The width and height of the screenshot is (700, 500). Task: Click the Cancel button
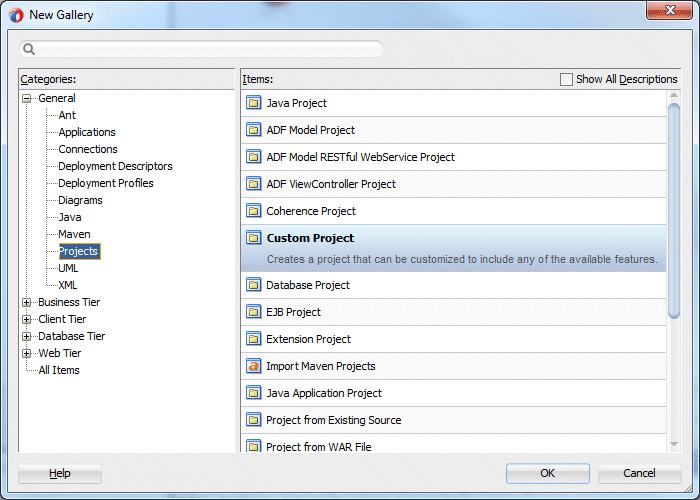point(639,473)
